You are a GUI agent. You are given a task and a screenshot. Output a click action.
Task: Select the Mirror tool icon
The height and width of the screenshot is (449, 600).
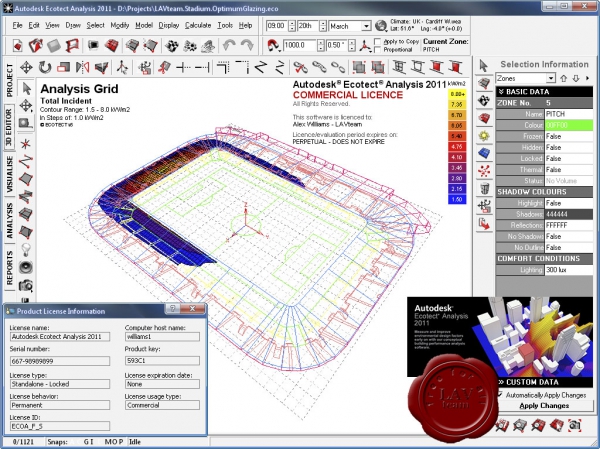click(x=82, y=68)
